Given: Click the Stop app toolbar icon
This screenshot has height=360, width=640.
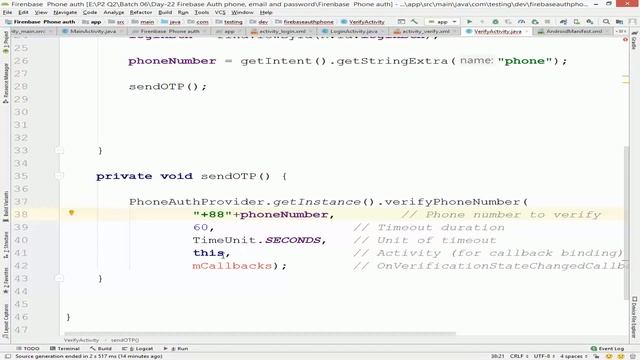Looking at the screenshot, I should pos(547,22).
